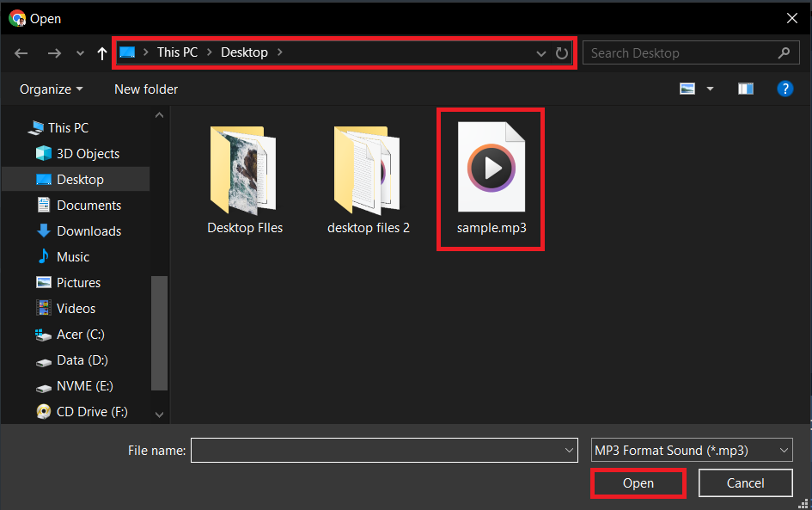Navigate to This PC via breadcrumb

pos(177,52)
